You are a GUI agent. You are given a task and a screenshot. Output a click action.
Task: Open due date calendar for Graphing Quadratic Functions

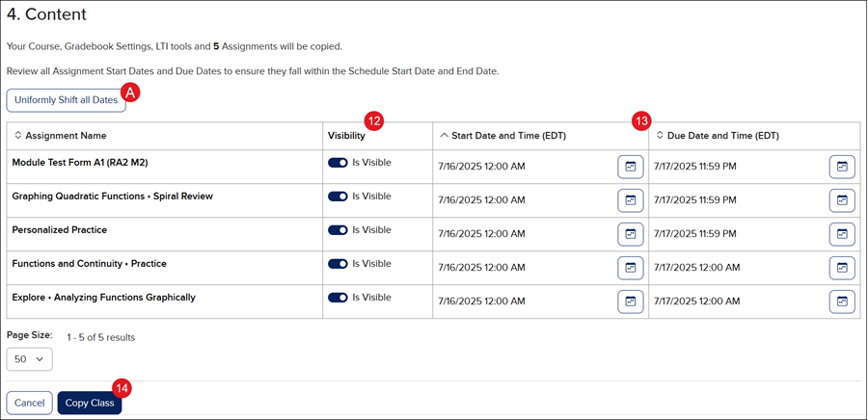pos(842,200)
